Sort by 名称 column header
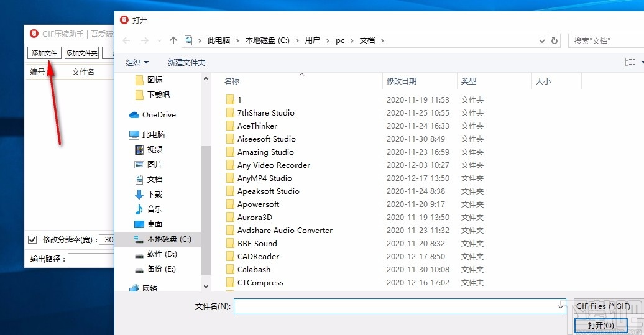This screenshot has height=335, width=644. point(232,81)
